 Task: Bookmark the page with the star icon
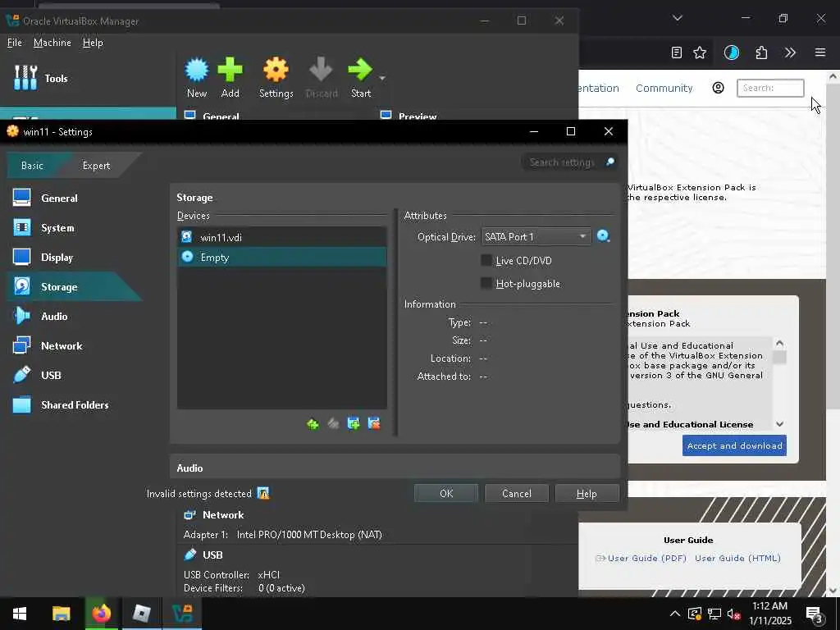(700, 52)
